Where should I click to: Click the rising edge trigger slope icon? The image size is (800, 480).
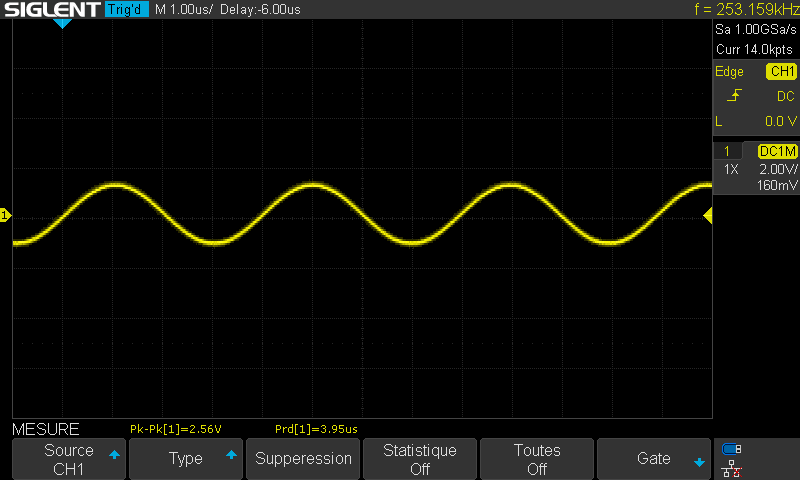tap(735, 96)
